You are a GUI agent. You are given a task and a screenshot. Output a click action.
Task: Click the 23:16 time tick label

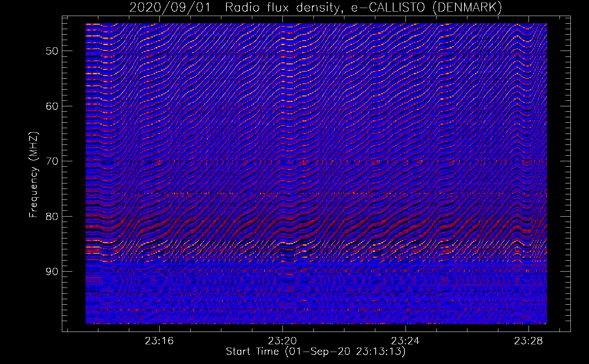159,341
